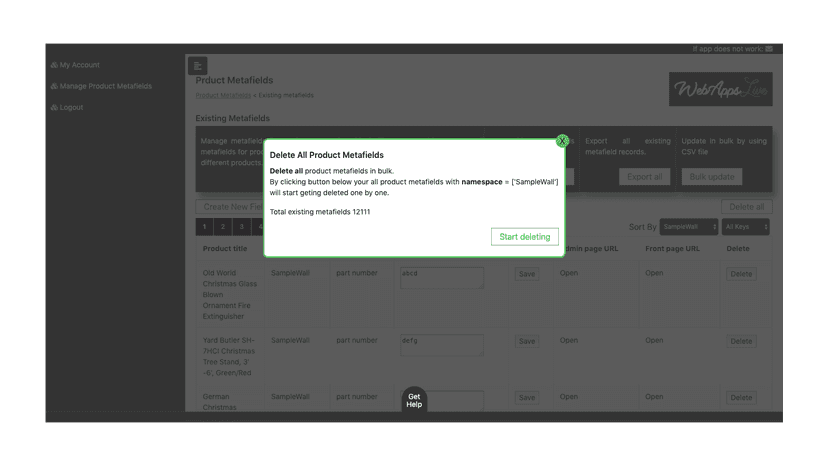The image size is (828, 466).
Task: Click the My Account sidebar icon
Action: [x=54, y=65]
